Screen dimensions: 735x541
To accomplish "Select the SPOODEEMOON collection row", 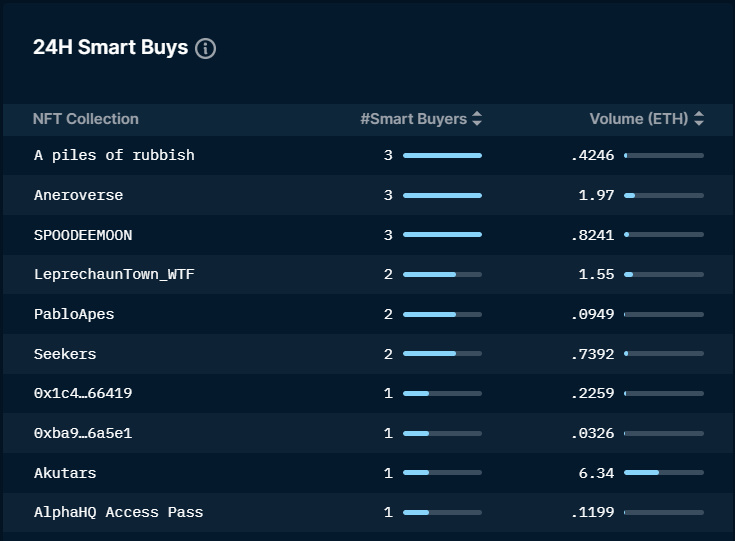I will click(83, 235).
